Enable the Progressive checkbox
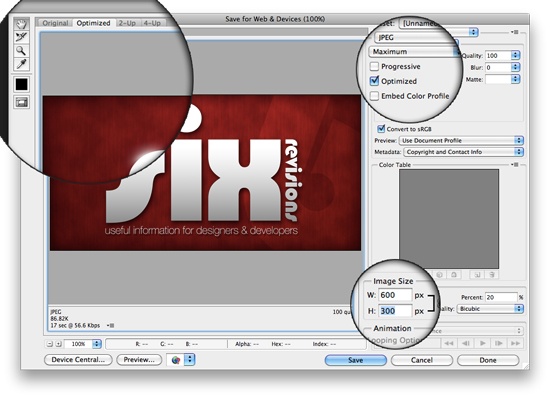550x398 pixels. tap(375, 66)
